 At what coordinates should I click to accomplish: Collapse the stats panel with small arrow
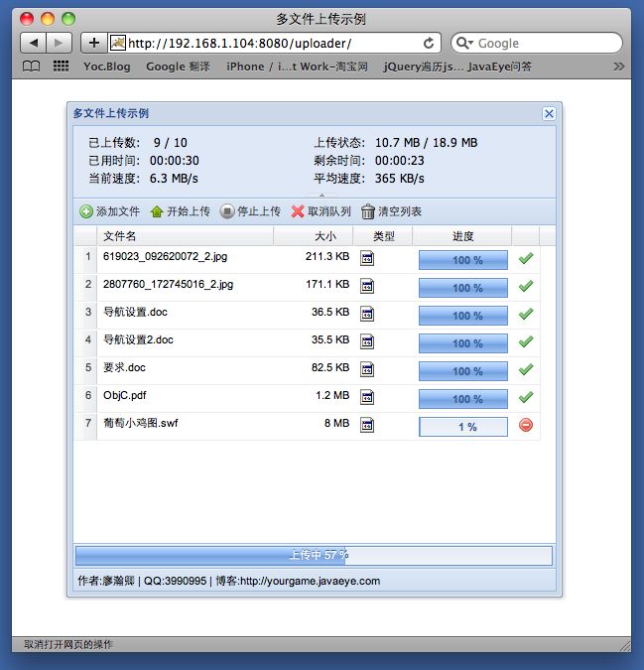click(322, 196)
